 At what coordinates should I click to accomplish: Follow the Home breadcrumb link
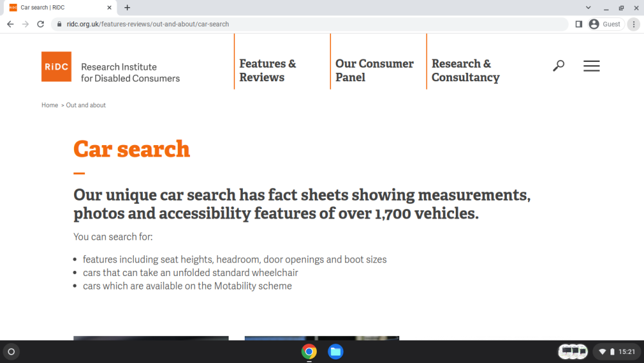click(50, 105)
